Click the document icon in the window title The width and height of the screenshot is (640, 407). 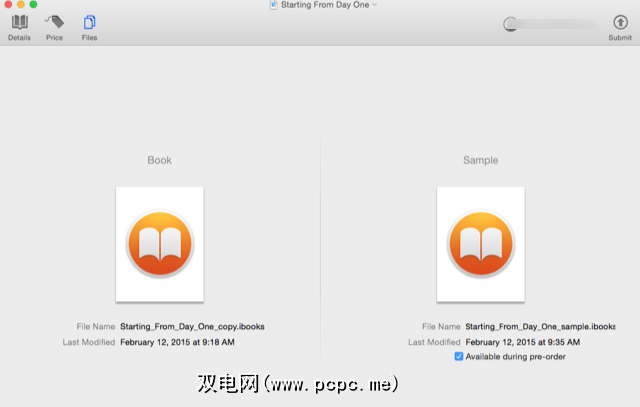point(273,5)
